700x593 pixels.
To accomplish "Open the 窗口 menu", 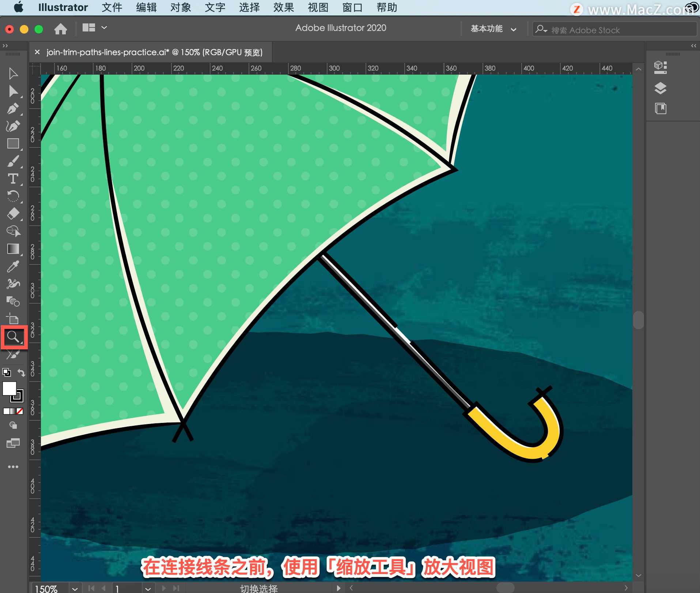I will (x=352, y=7).
